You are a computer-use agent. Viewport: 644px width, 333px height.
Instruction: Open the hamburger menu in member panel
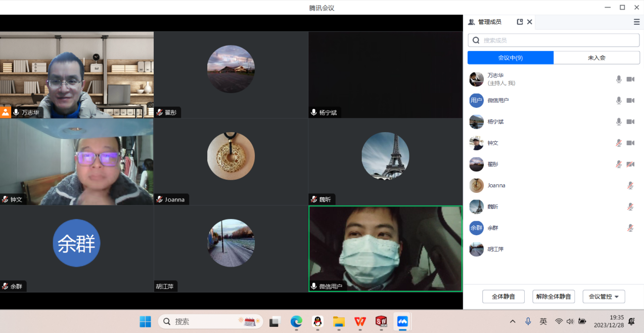coord(636,22)
